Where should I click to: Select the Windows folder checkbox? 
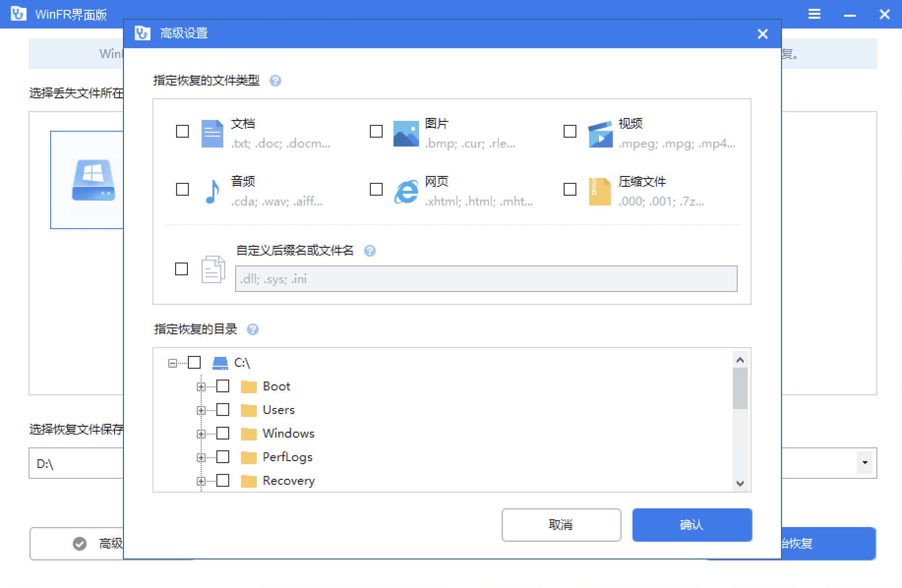[x=223, y=433]
